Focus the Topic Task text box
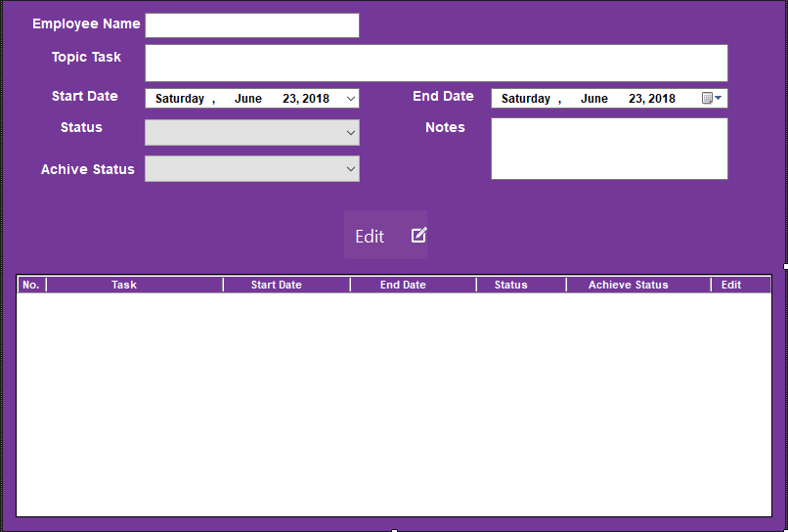Viewport: 788px width, 532px height. (436, 63)
